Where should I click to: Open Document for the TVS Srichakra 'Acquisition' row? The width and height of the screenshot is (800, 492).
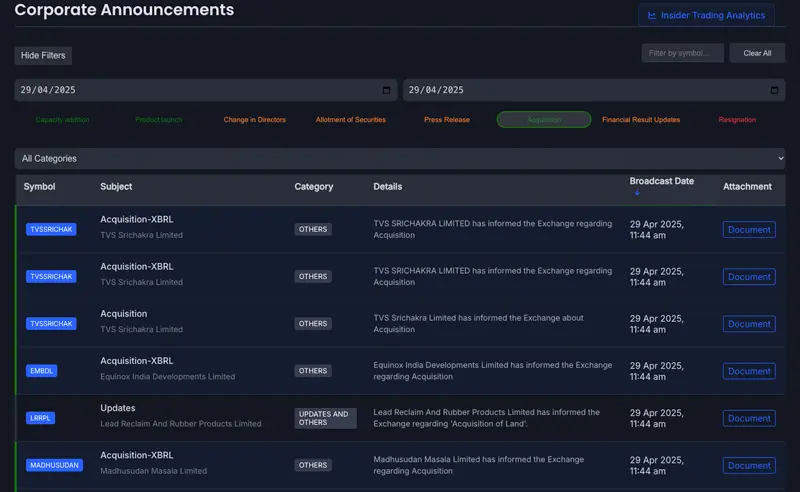click(x=749, y=324)
